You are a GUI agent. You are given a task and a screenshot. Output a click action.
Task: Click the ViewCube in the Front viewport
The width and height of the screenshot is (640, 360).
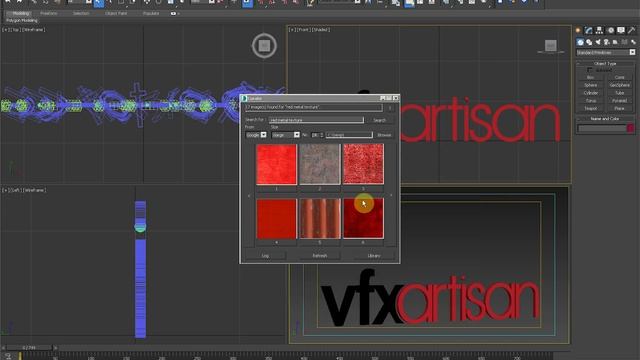(x=551, y=46)
